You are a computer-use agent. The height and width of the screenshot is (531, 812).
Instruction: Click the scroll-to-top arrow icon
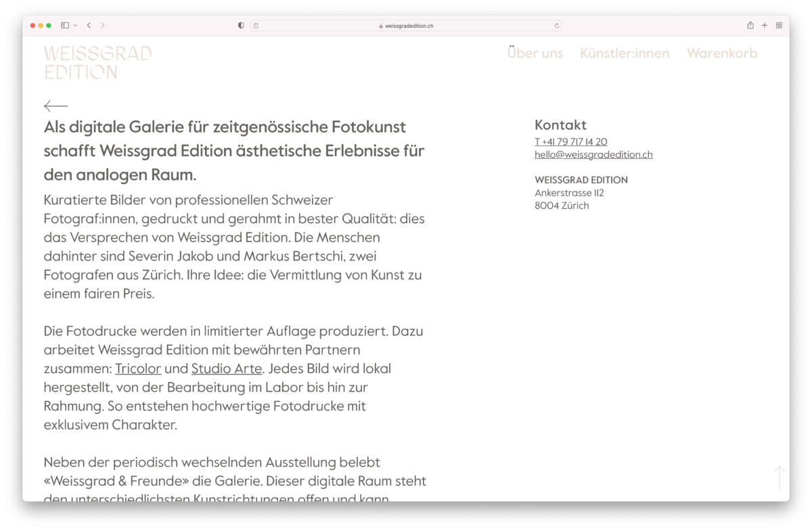click(x=780, y=477)
